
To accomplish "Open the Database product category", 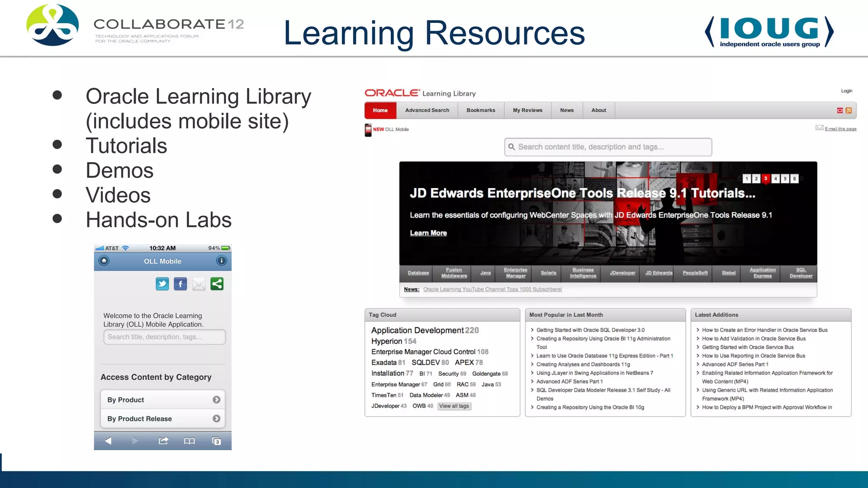I will [418, 273].
